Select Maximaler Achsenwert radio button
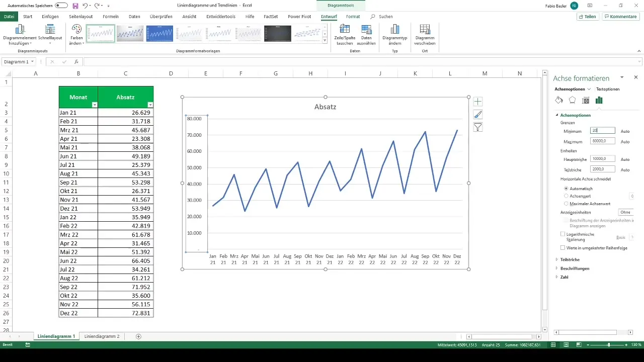Image resolution: width=644 pixels, height=362 pixels. tap(566, 204)
